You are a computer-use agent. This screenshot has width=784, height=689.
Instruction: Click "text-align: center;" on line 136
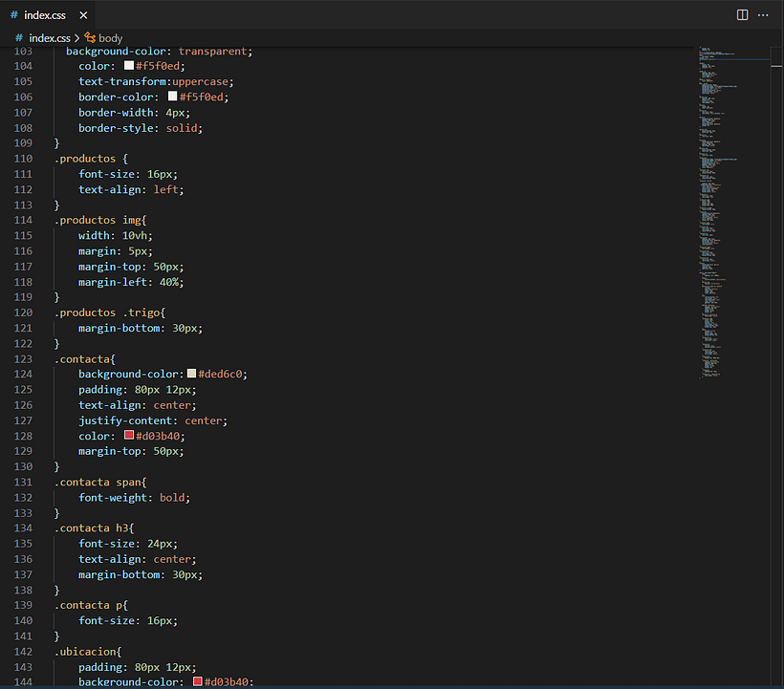(138, 559)
